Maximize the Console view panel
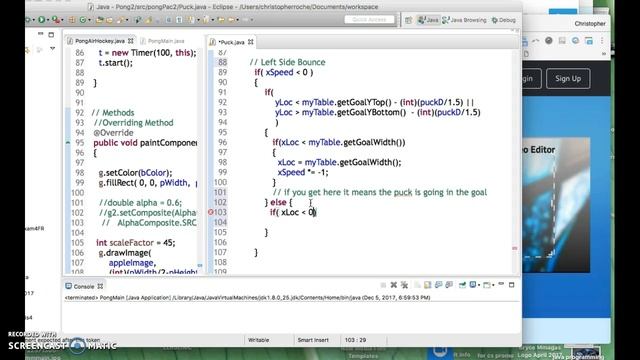The height and width of the screenshot is (360, 640). pos(511,284)
